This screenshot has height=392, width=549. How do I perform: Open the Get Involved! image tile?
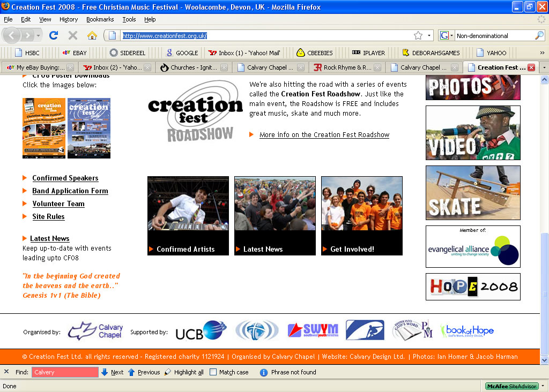click(362, 216)
